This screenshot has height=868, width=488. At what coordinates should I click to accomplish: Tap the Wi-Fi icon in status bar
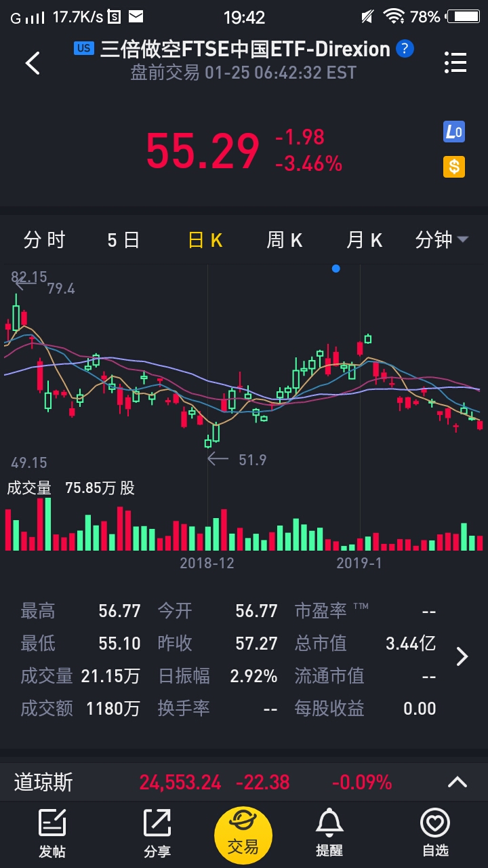(394, 16)
